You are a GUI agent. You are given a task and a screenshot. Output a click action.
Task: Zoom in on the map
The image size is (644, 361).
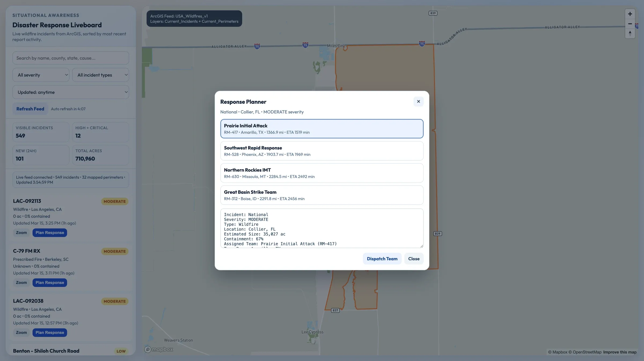pyautogui.click(x=630, y=14)
